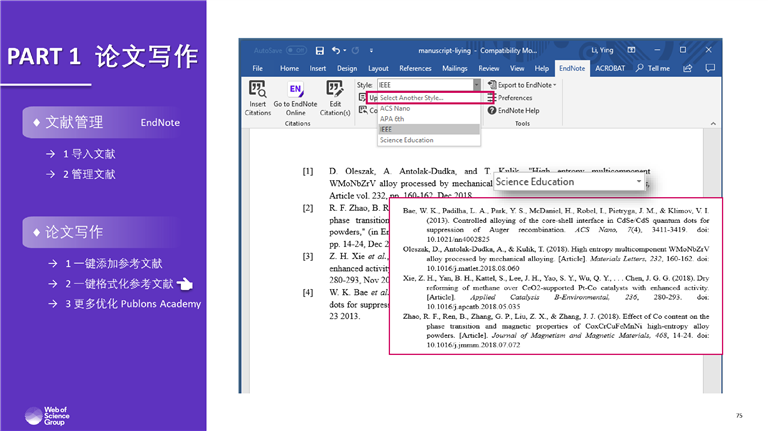Open the Comments icon
The height and width of the screenshot is (431, 768).
point(710,68)
